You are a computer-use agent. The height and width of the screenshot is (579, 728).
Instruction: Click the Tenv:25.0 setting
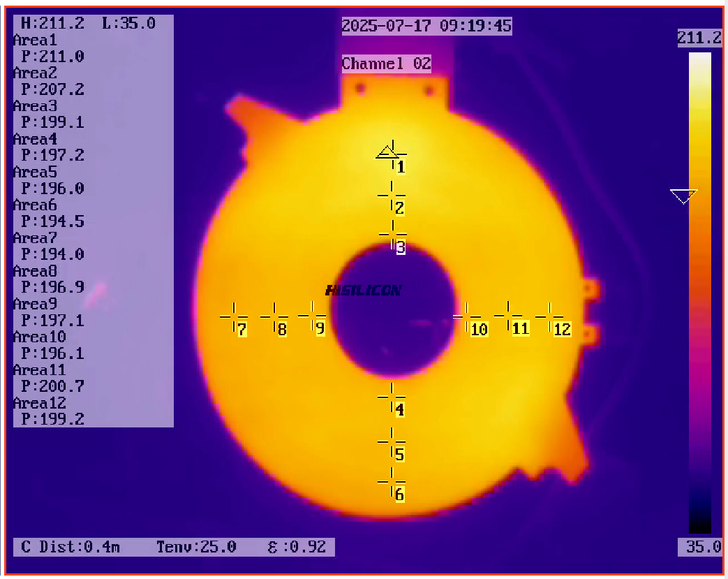point(196,546)
